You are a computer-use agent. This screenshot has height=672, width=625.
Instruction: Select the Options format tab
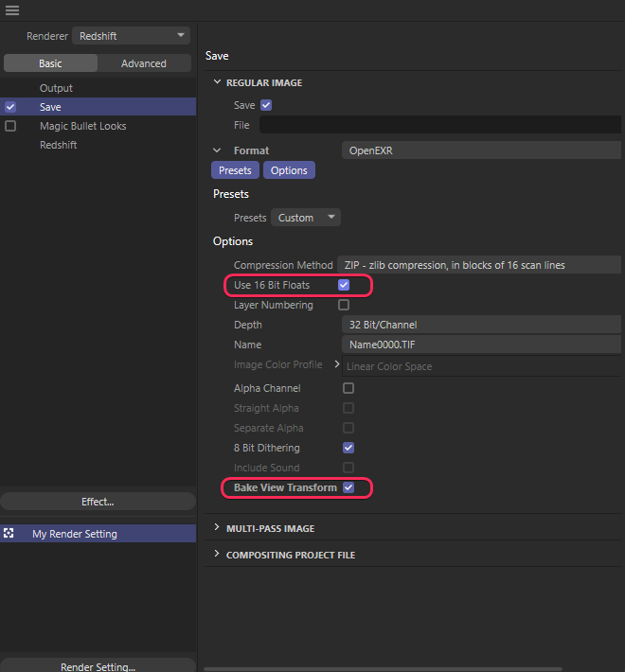pyautogui.click(x=289, y=170)
